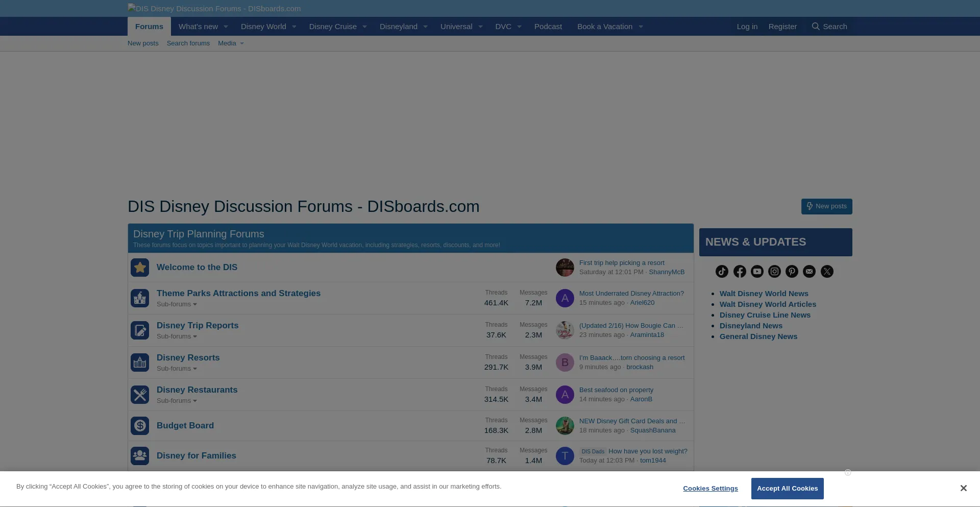The image size is (980, 507).
Task: Open the Disney World nav item
Action: point(263,27)
